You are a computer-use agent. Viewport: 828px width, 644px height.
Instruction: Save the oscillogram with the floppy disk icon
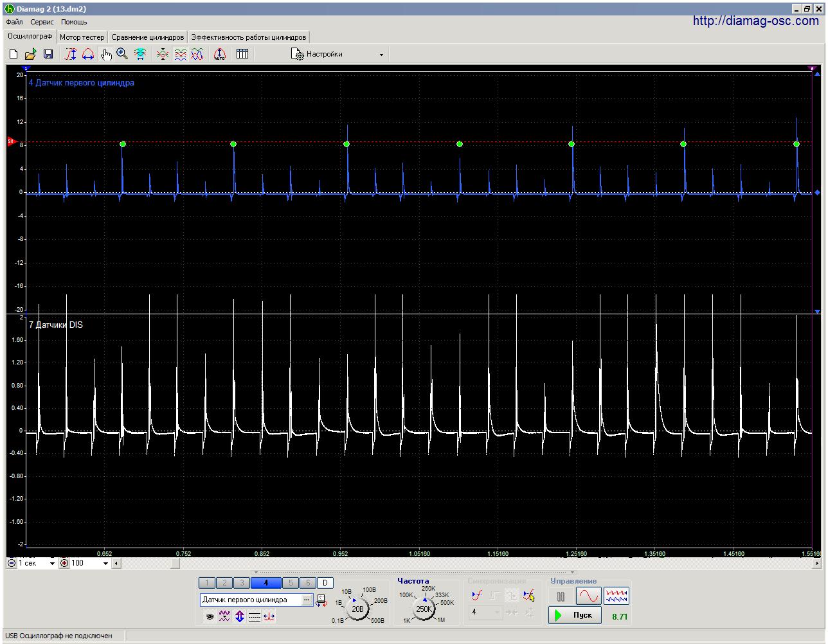click(48, 55)
